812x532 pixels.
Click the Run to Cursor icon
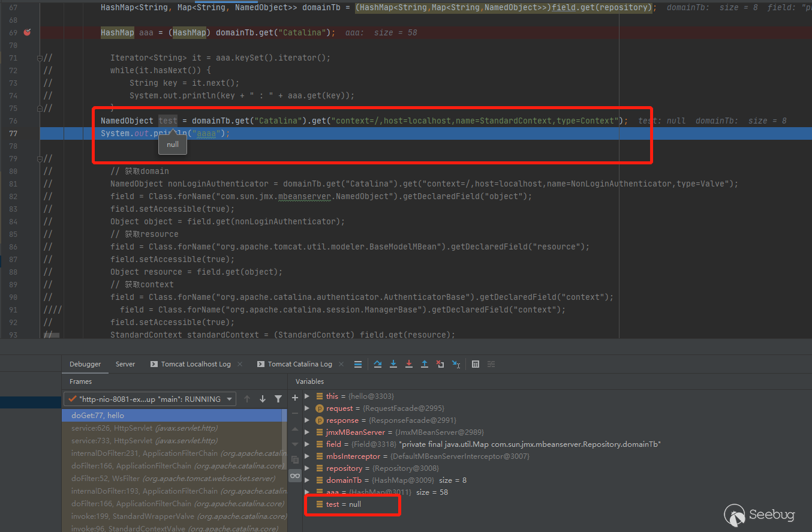[x=456, y=364]
